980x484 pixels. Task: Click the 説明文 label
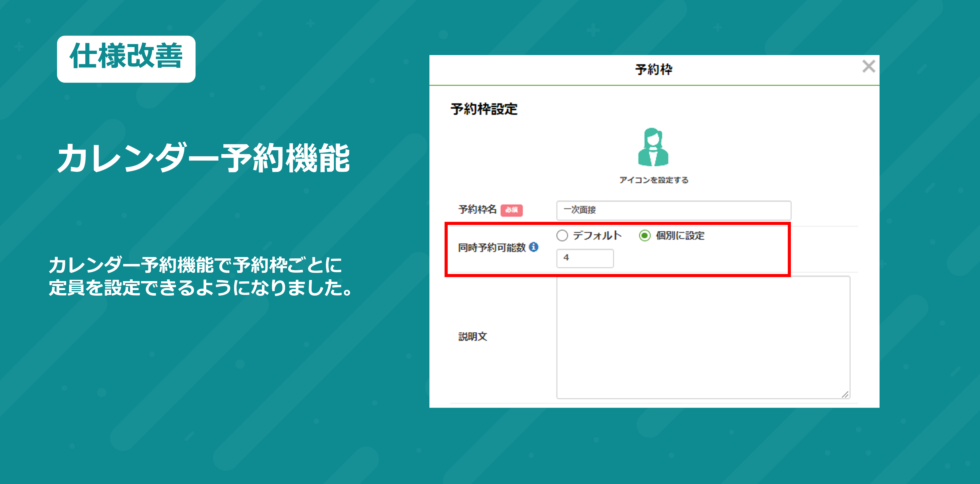[x=472, y=337]
